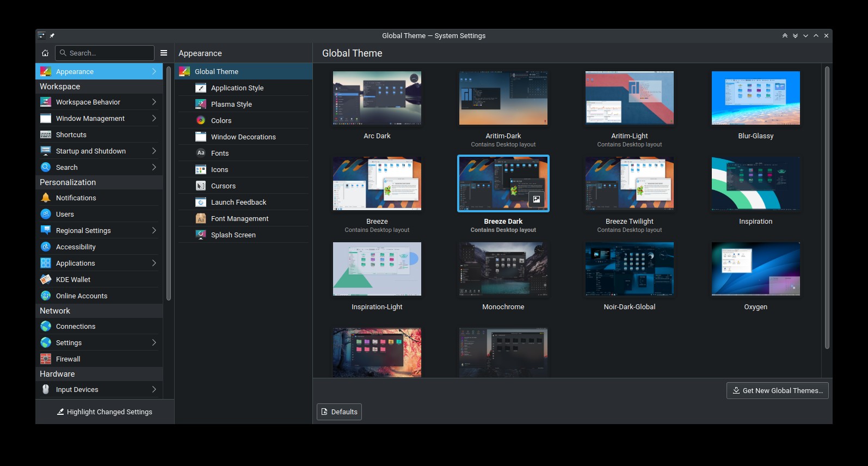Viewport: 868px width, 466px height.
Task: Open the Icons settings page
Action: [244, 169]
